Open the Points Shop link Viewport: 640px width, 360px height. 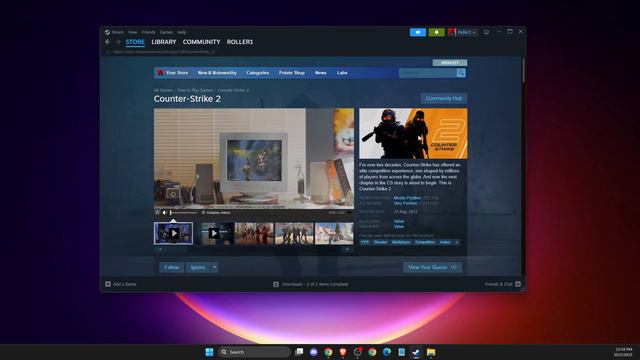tap(291, 73)
